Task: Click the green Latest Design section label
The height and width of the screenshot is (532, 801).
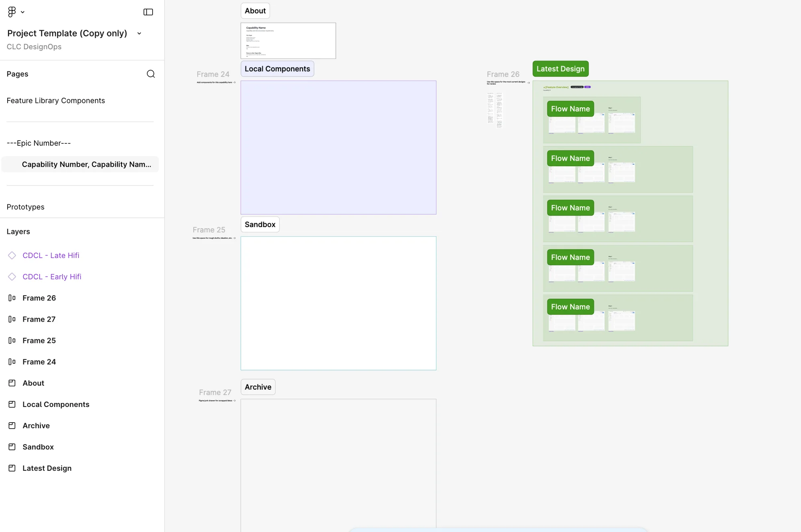Action: (560, 69)
